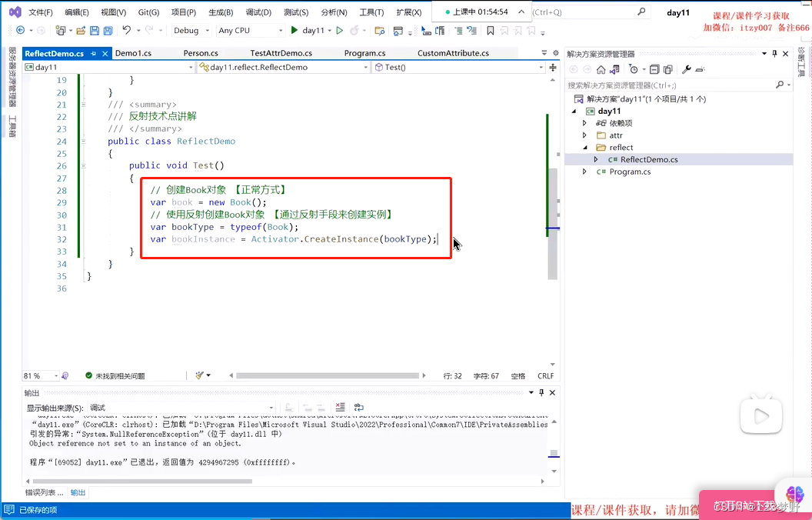The image size is (812, 520).
Task: Click the editor horizontal scrollbar
Action: click(328, 375)
